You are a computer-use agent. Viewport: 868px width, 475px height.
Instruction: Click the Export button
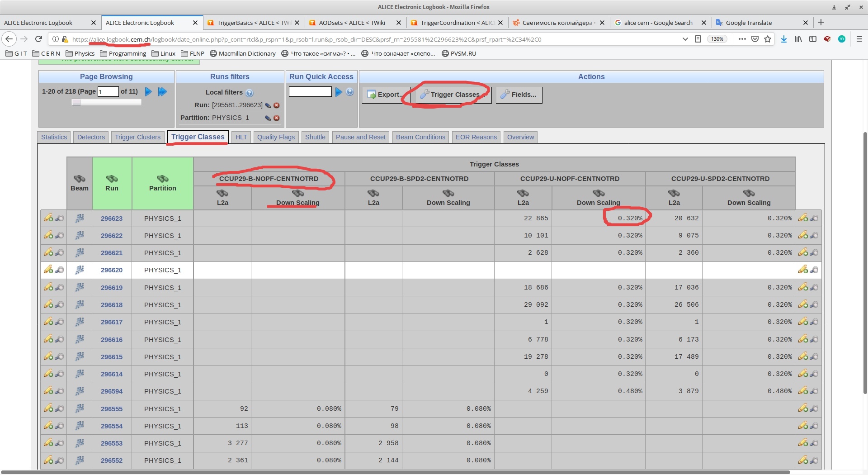pos(386,95)
